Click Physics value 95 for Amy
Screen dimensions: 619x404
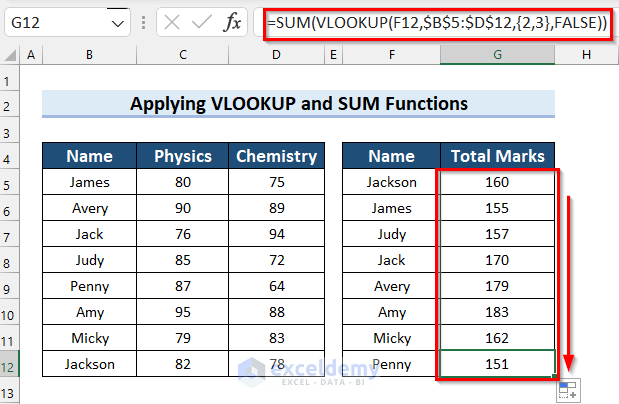tap(183, 312)
